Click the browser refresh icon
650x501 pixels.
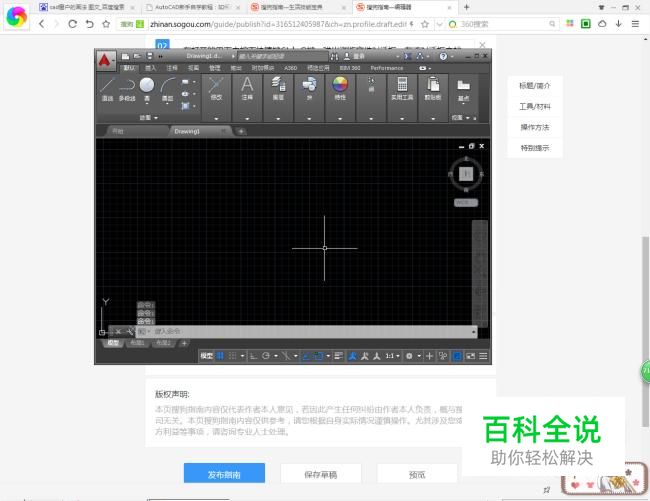click(x=73, y=24)
